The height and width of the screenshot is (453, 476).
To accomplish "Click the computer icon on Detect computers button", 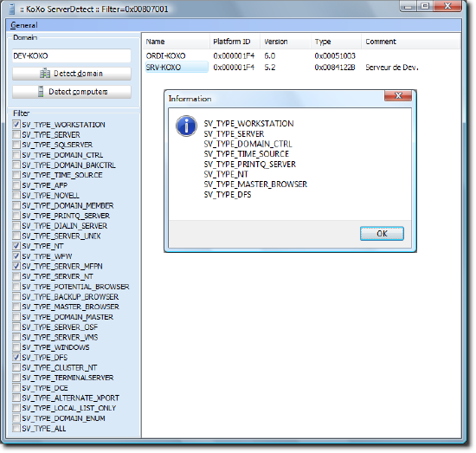I will coord(41,92).
